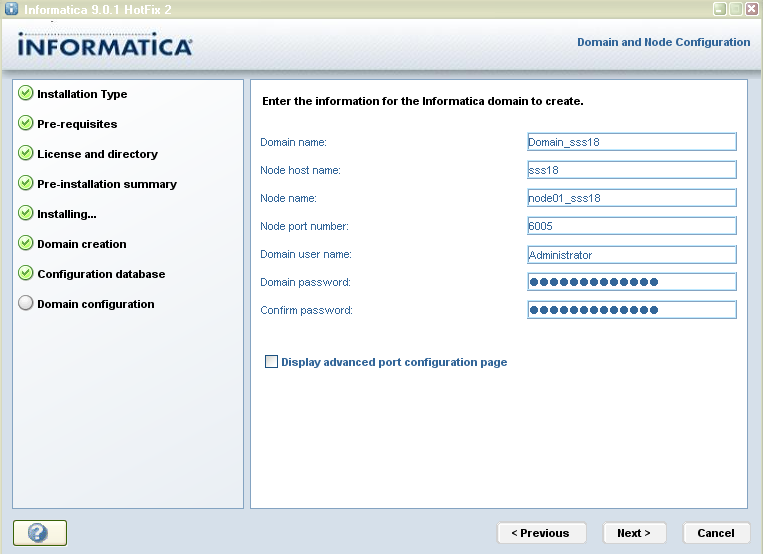
Task: Go back with the Previous button
Action: (541, 533)
